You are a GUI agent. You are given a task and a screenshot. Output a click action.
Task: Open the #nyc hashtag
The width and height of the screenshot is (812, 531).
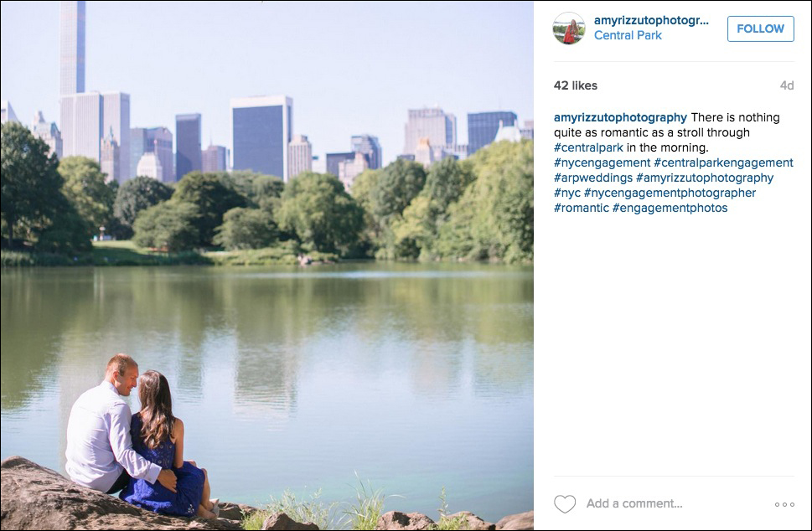567,193
